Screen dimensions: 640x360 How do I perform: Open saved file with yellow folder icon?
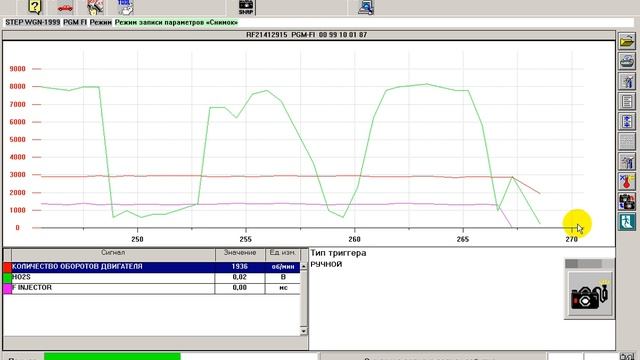pyautogui.click(x=627, y=42)
